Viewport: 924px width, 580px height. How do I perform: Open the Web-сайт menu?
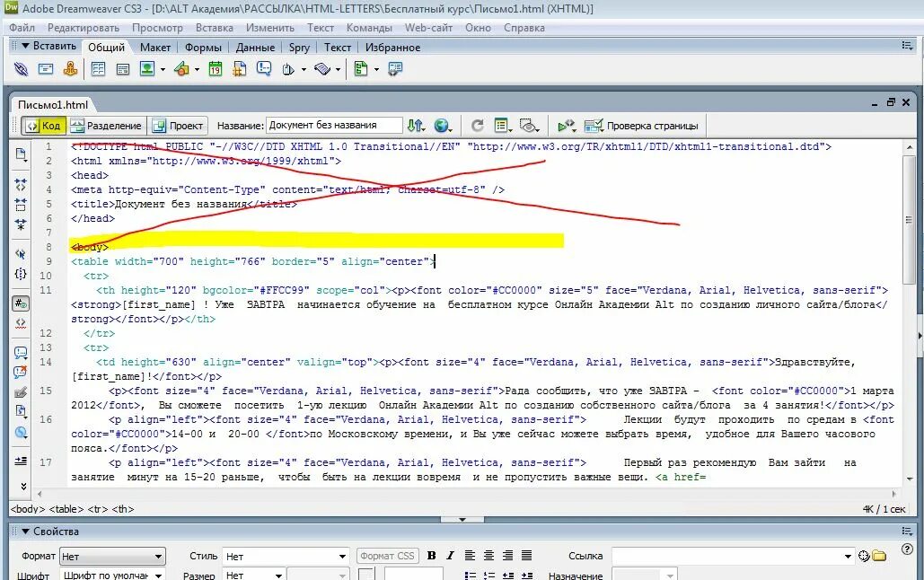(x=428, y=28)
